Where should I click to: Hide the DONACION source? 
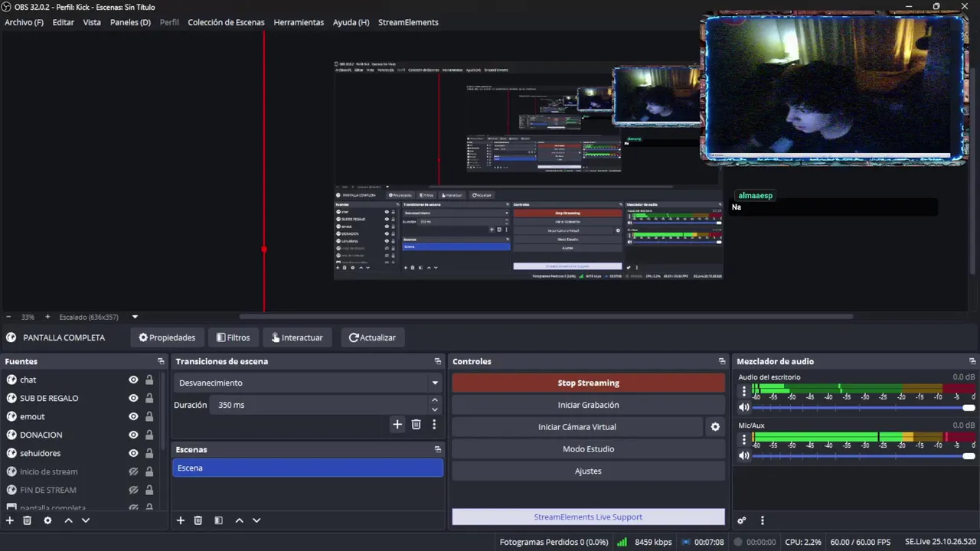pos(133,435)
